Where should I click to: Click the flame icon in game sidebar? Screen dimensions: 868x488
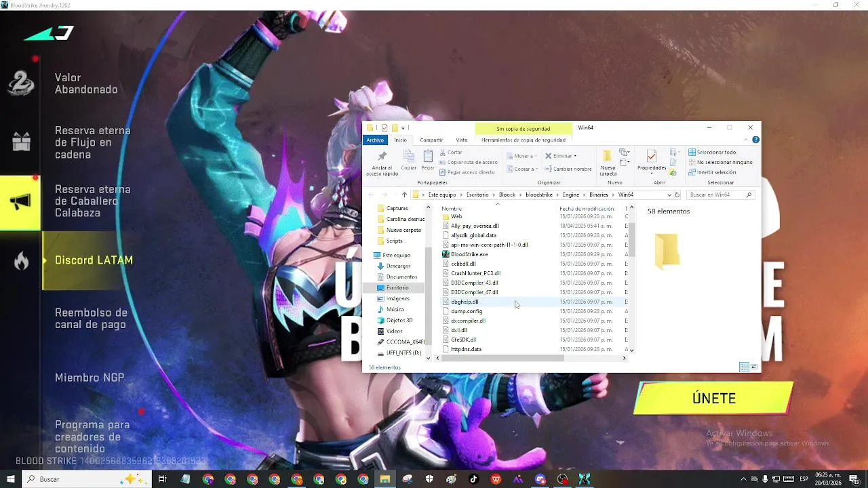click(22, 261)
